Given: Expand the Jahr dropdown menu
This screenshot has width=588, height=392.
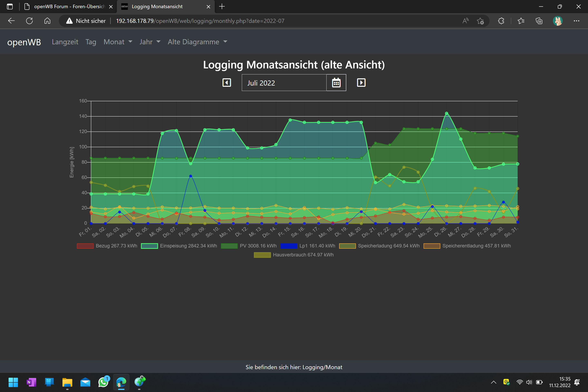Looking at the screenshot, I should coord(150,42).
